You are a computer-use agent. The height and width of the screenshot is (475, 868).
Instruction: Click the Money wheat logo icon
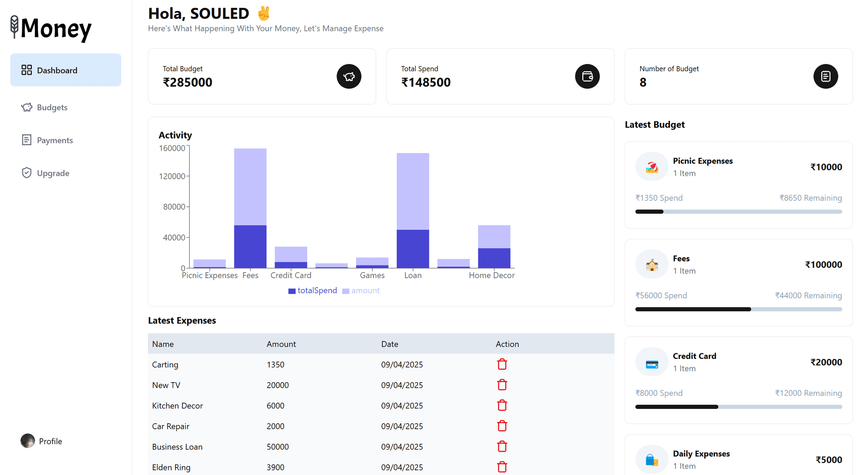pyautogui.click(x=15, y=27)
